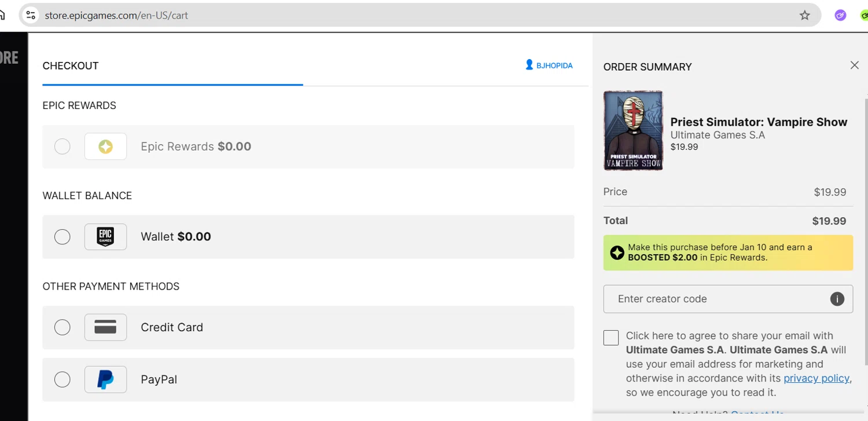
Task: Click the Epic Rewards coin icon
Action: (x=105, y=147)
